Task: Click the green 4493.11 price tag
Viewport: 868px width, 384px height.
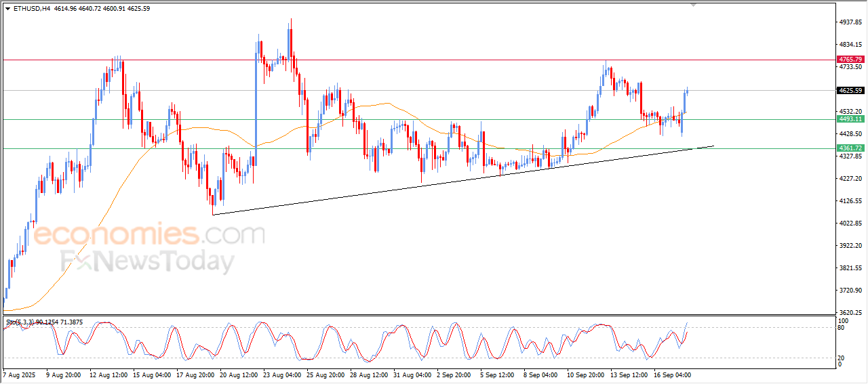Action: 850,119
